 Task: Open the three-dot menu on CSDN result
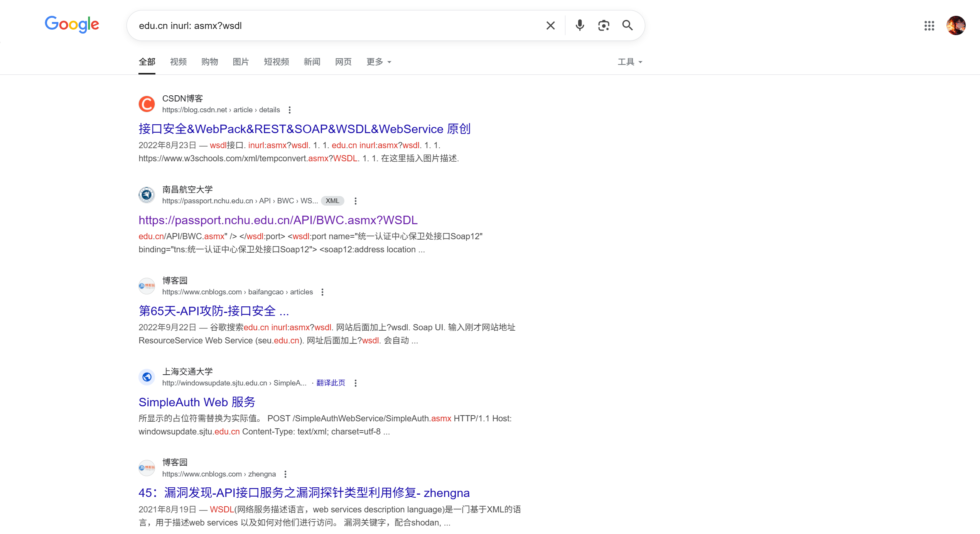290,110
